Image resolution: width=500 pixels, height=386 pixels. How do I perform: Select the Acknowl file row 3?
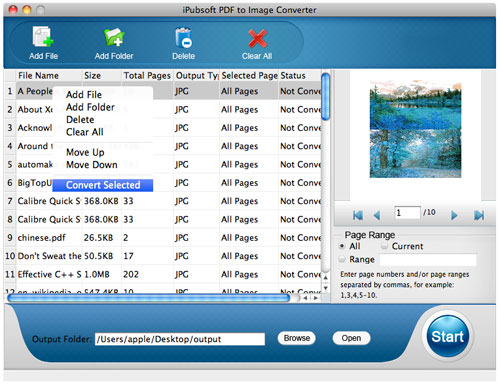coord(163,128)
